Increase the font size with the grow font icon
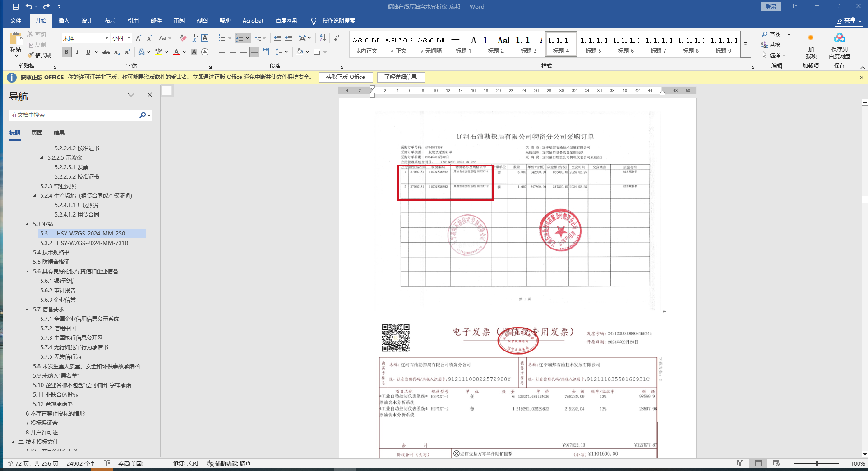This screenshot has height=471, width=868. (x=139, y=38)
